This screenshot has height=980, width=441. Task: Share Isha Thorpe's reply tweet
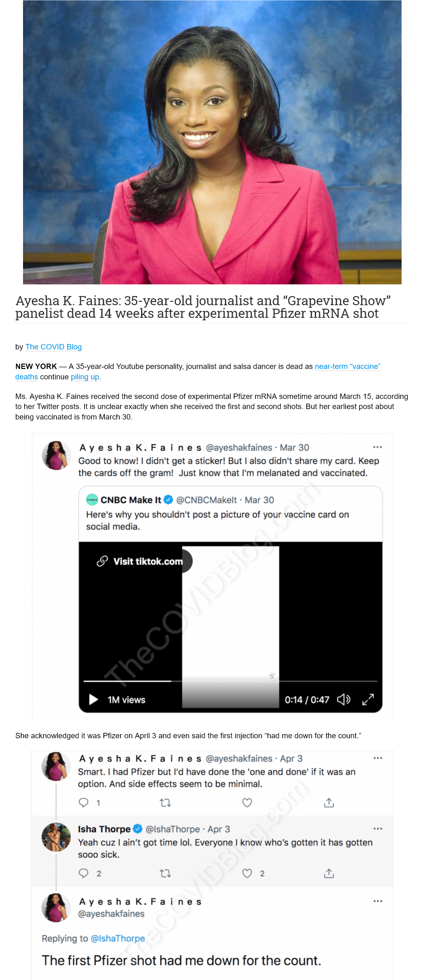tap(329, 873)
